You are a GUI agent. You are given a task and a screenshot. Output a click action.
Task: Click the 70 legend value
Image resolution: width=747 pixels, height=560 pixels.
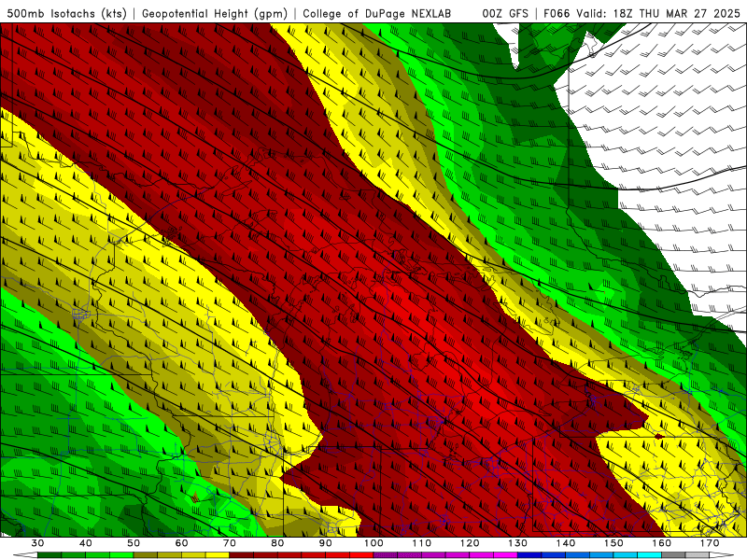click(x=230, y=543)
